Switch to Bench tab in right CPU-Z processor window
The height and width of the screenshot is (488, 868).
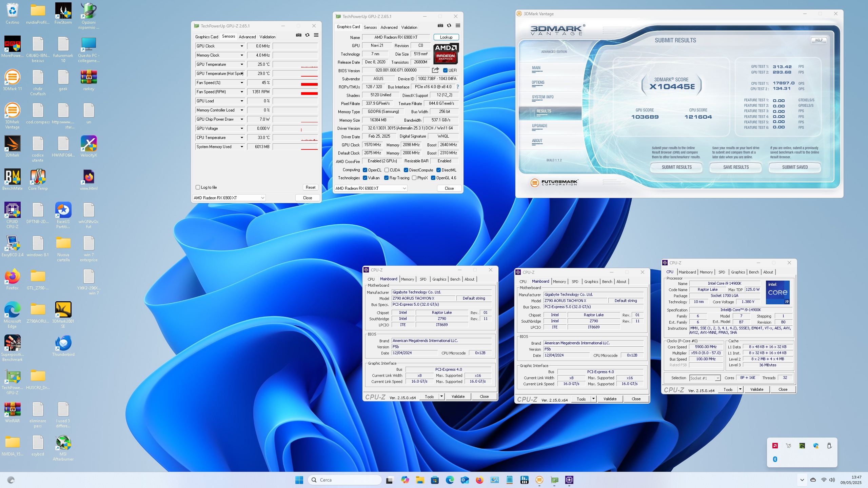coord(754,272)
